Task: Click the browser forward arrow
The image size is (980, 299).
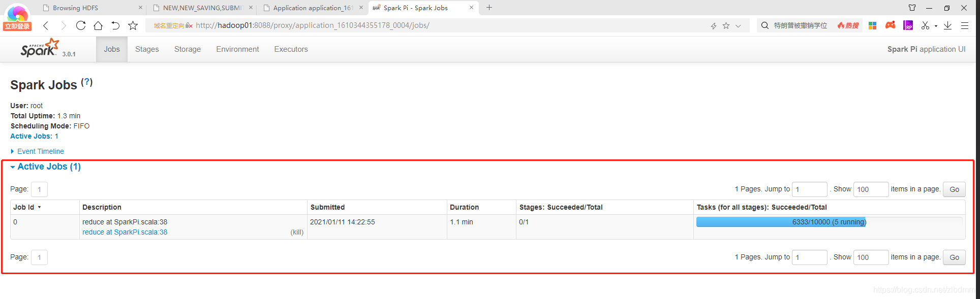Action: pyautogui.click(x=63, y=25)
